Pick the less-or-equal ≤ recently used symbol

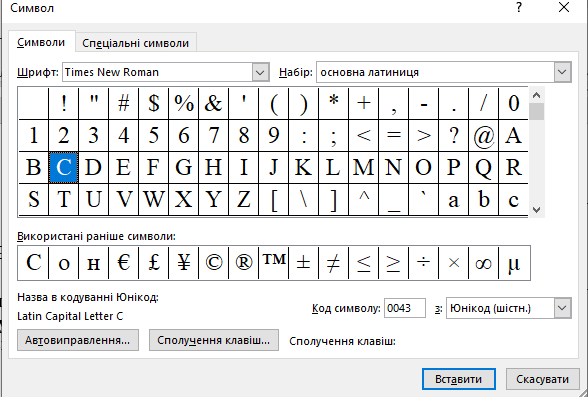pos(364,263)
